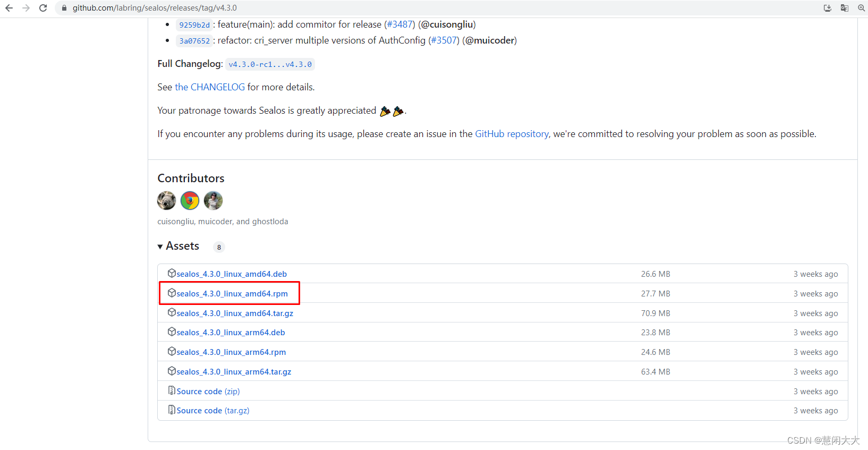
Task: Click the browser forward arrow
Action: pos(26,8)
